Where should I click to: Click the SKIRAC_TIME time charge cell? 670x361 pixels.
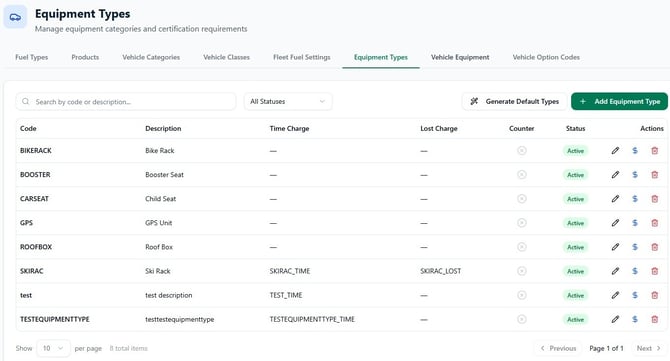tap(290, 271)
